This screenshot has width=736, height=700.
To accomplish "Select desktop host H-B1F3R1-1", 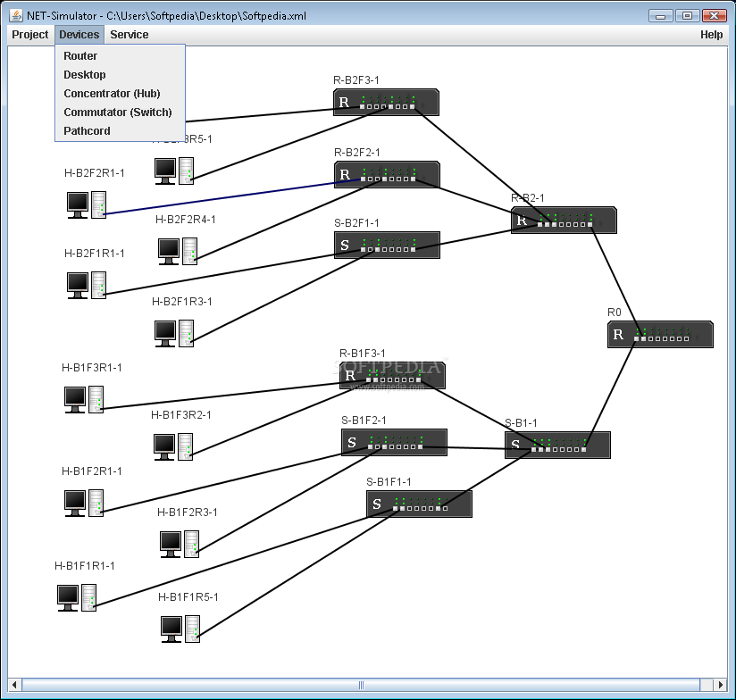I will click(x=84, y=400).
